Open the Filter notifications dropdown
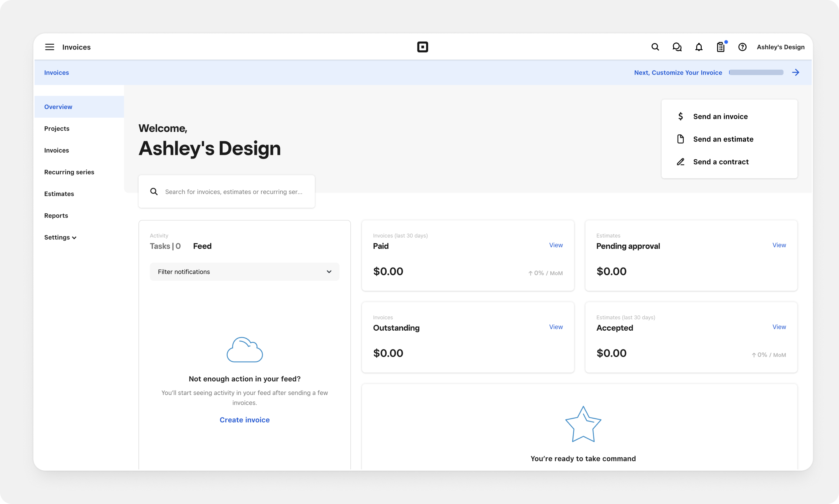The width and height of the screenshot is (839, 504). point(244,272)
